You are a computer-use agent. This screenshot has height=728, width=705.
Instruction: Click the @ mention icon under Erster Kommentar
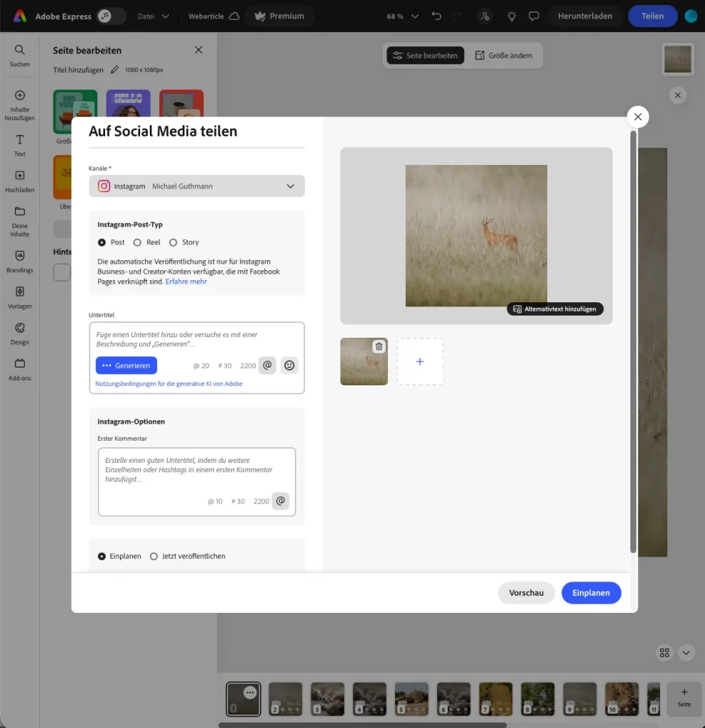click(281, 500)
